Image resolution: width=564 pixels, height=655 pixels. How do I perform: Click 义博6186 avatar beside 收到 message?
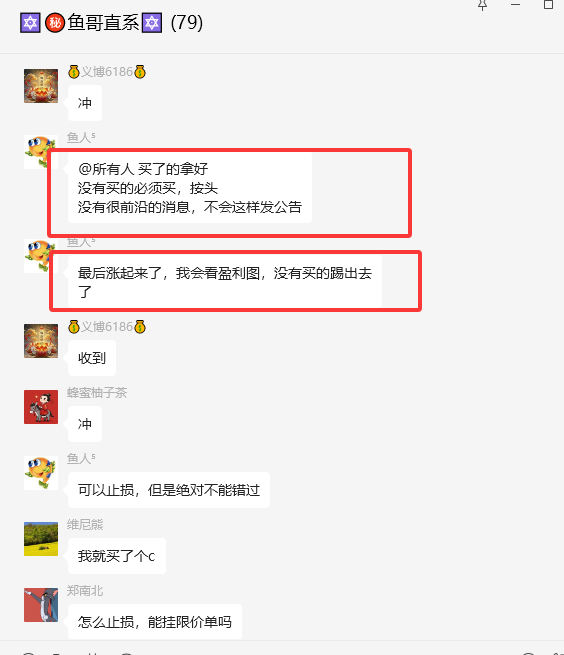pyautogui.click(x=41, y=341)
